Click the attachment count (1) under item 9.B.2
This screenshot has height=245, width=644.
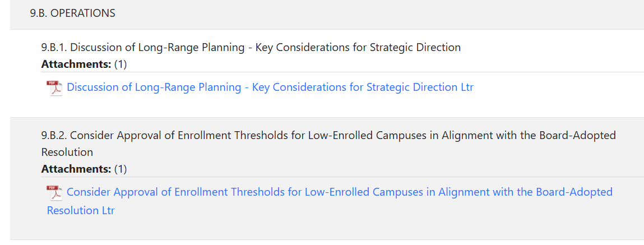click(121, 169)
